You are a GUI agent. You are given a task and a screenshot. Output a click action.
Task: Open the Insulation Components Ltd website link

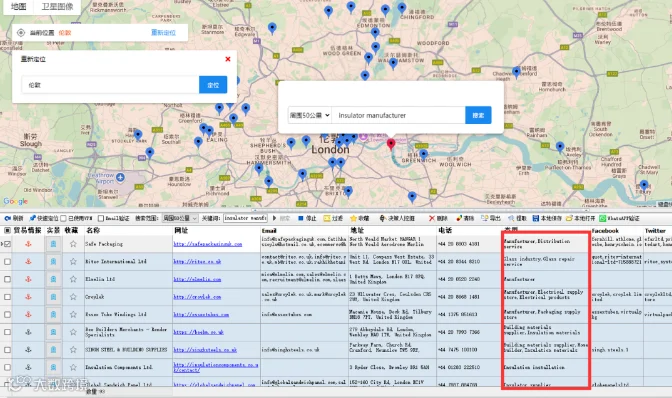[x=216, y=367]
